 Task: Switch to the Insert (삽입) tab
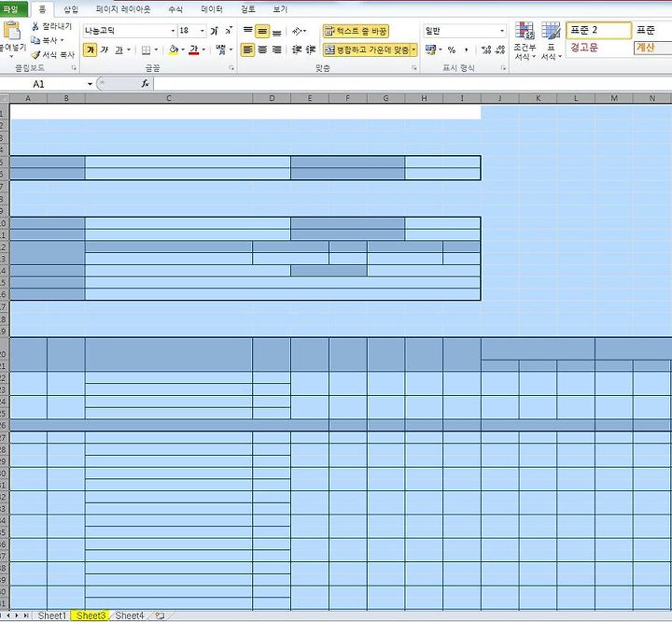point(71,9)
